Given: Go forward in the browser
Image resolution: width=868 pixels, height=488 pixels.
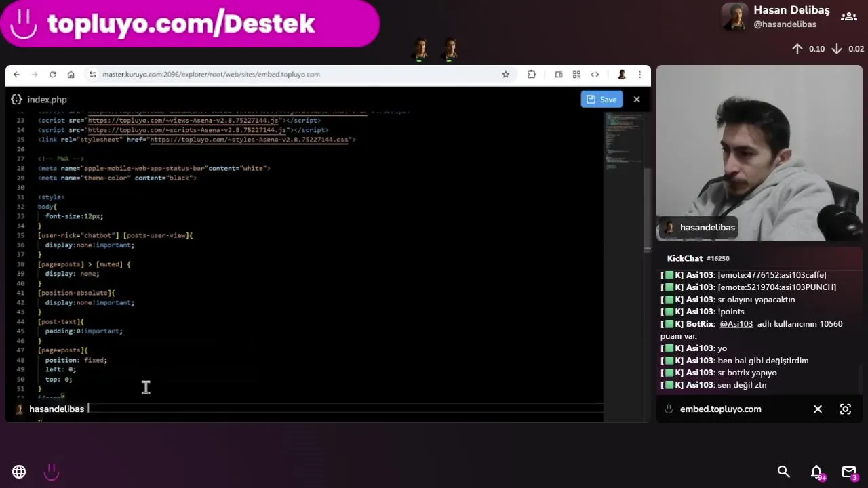Looking at the screenshot, I should click(35, 75).
